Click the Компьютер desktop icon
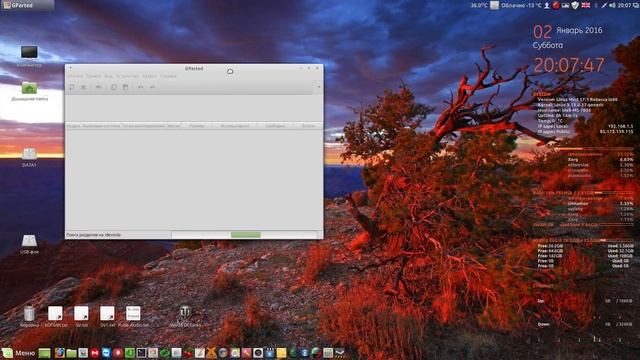 [x=29, y=56]
